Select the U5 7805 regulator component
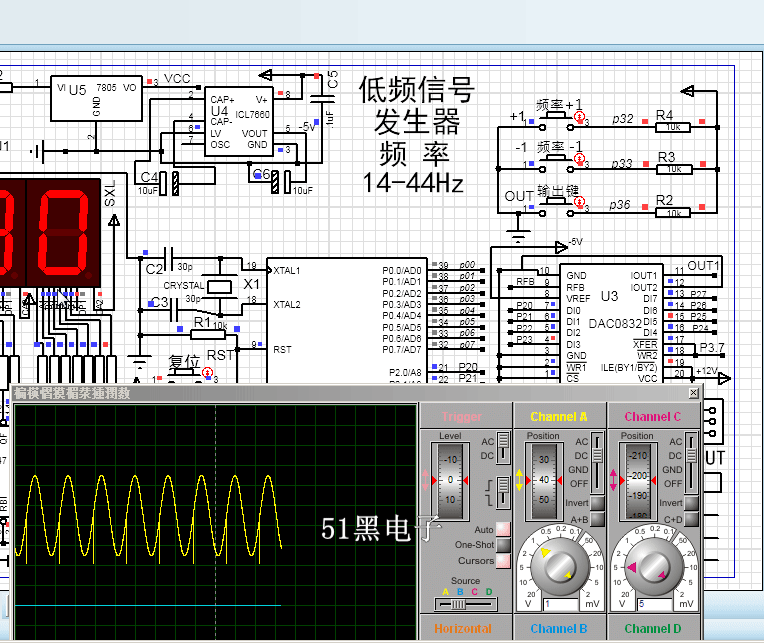The width and height of the screenshot is (764, 643). (x=96, y=98)
